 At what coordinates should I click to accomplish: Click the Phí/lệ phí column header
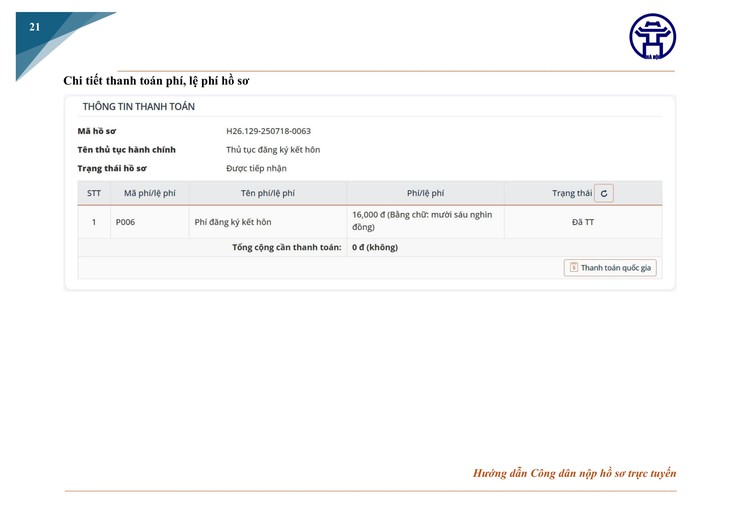(425, 193)
